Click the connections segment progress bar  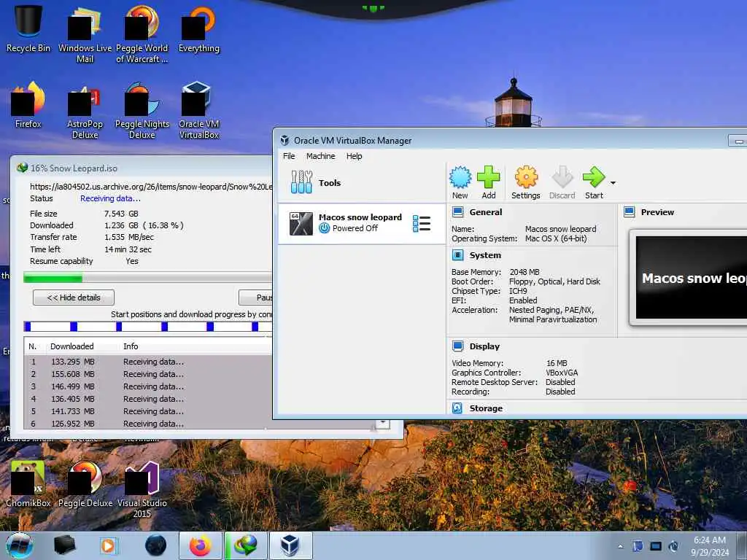tap(147, 327)
